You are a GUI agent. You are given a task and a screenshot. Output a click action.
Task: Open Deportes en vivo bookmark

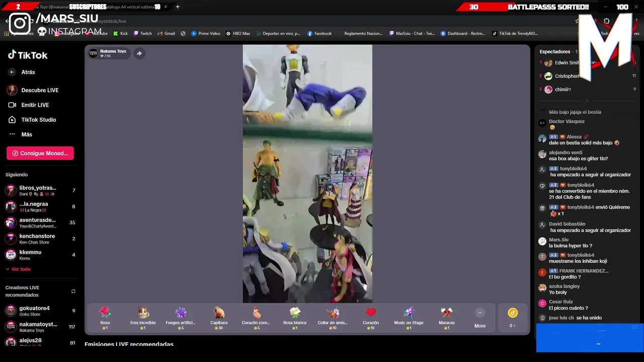(x=278, y=34)
